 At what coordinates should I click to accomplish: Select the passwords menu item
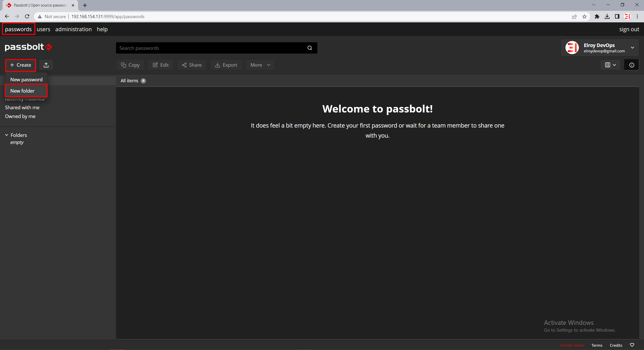coord(18,29)
